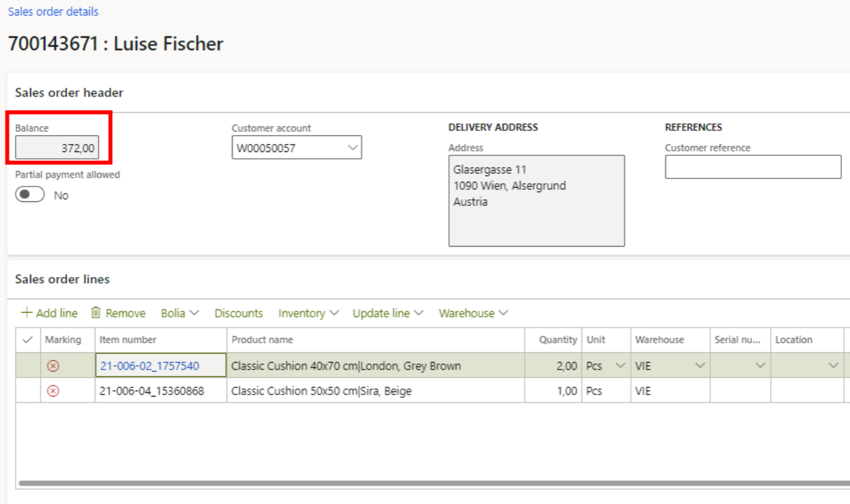The image size is (850, 504).
Task: Open the Customer account dropdown
Action: pyautogui.click(x=353, y=148)
